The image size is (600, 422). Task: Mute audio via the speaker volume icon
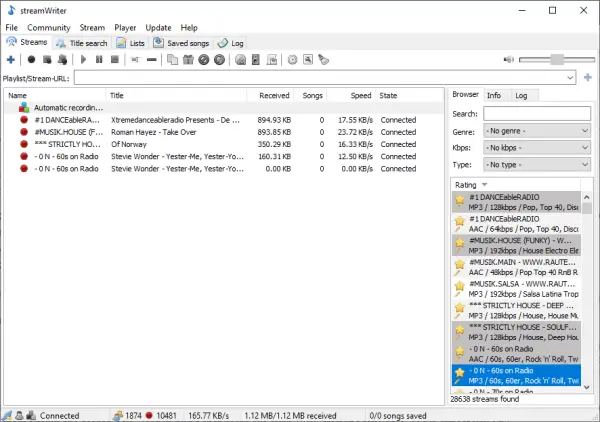tap(509, 60)
